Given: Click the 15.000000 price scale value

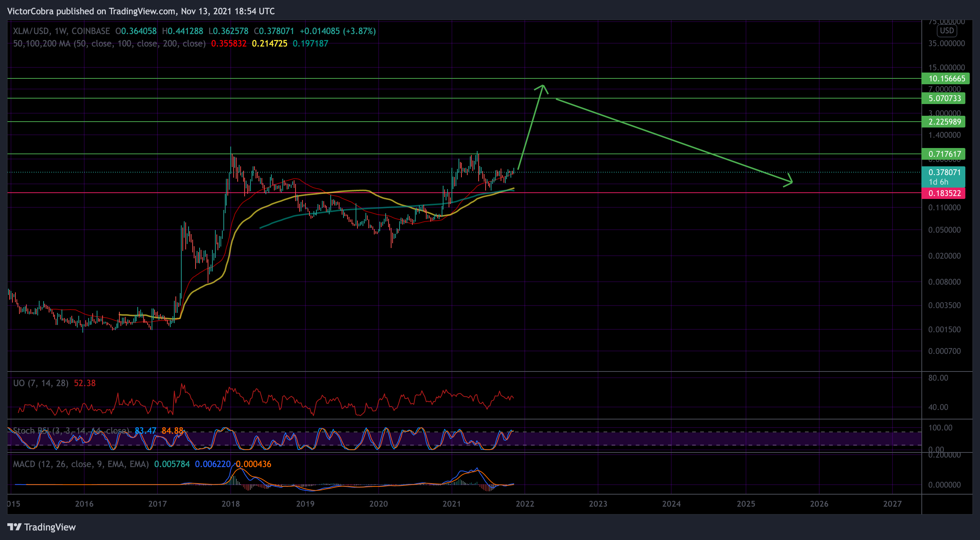Looking at the screenshot, I should click(947, 67).
